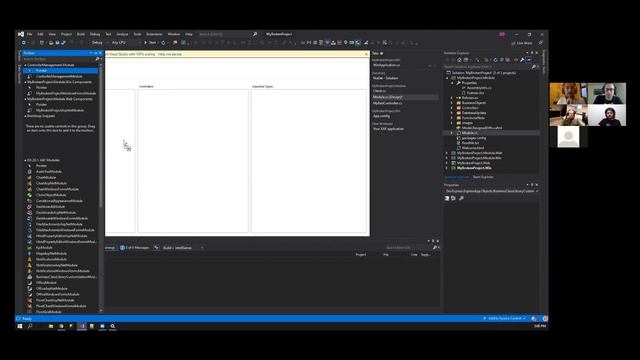This screenshot has width=640, height=360.
Task: Click the Open File toolbar icon
Action: tap(51, 42)
